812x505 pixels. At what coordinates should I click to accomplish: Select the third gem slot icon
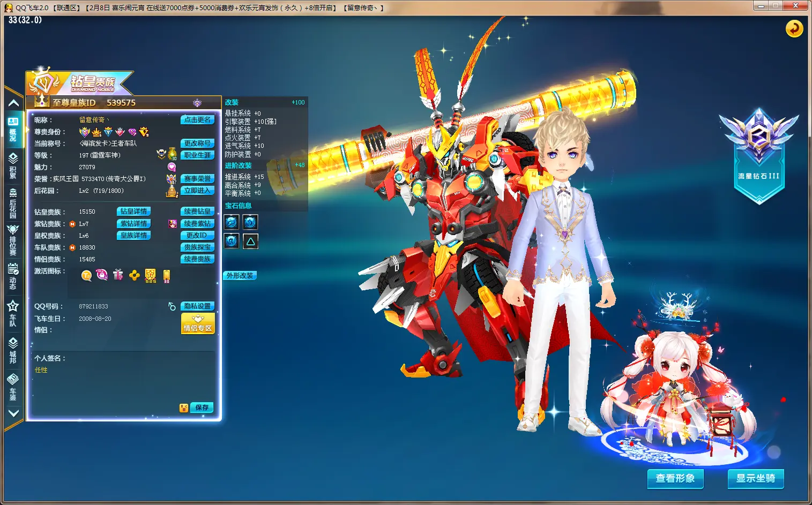click(x=232, y=241)
